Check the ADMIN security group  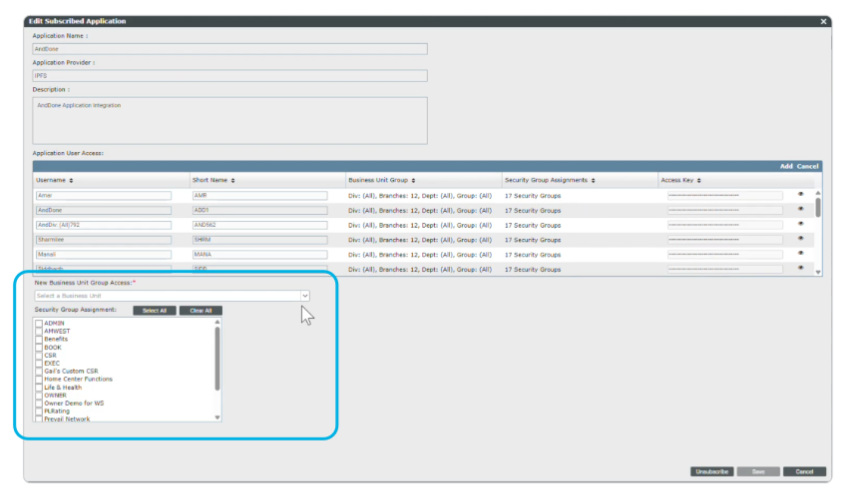(x=39, y=323)
